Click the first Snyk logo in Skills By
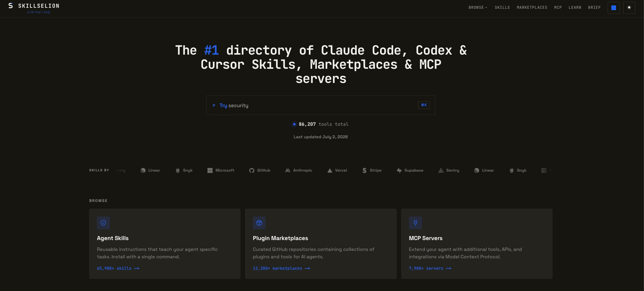 coord(184,170)
